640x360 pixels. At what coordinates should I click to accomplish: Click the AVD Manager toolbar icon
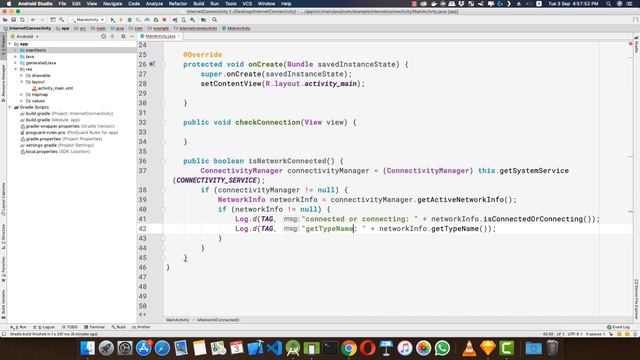pyautogui.click(x=184, y=20)
